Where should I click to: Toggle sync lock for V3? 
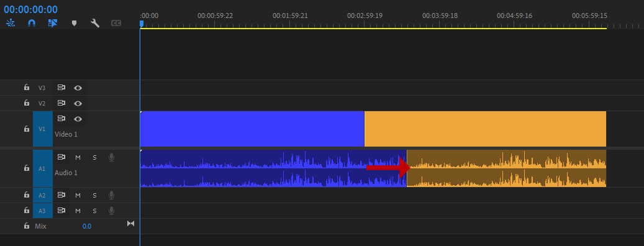coord(61,88)
